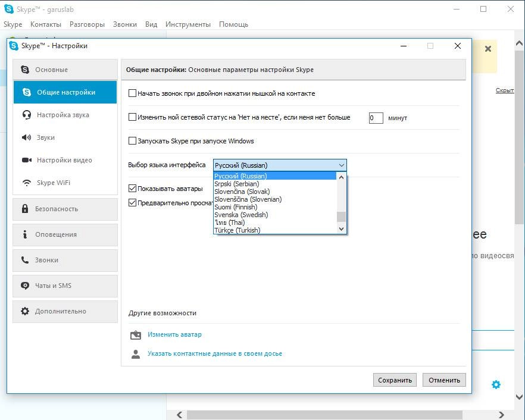Open the Контакты menu

(x=46, y=24)
